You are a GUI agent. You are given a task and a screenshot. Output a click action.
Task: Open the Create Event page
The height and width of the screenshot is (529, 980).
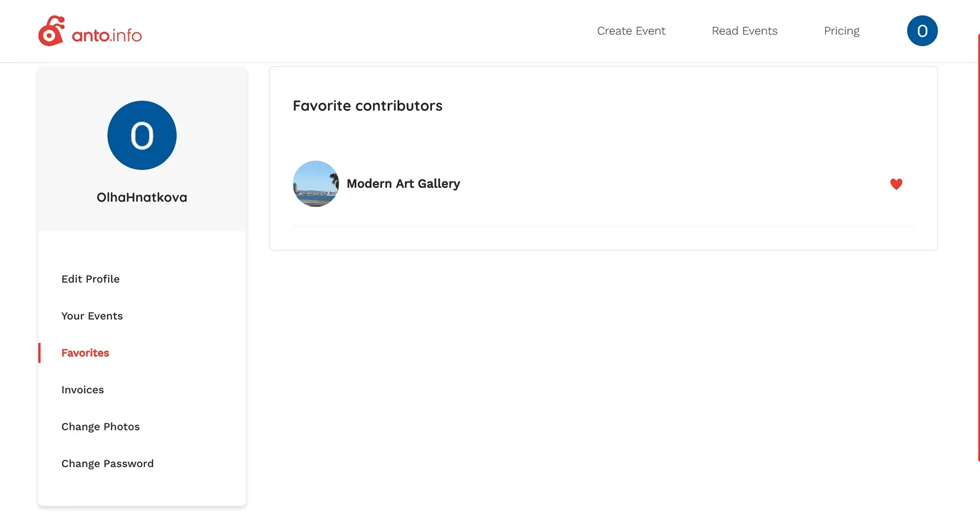coord(631,31)
